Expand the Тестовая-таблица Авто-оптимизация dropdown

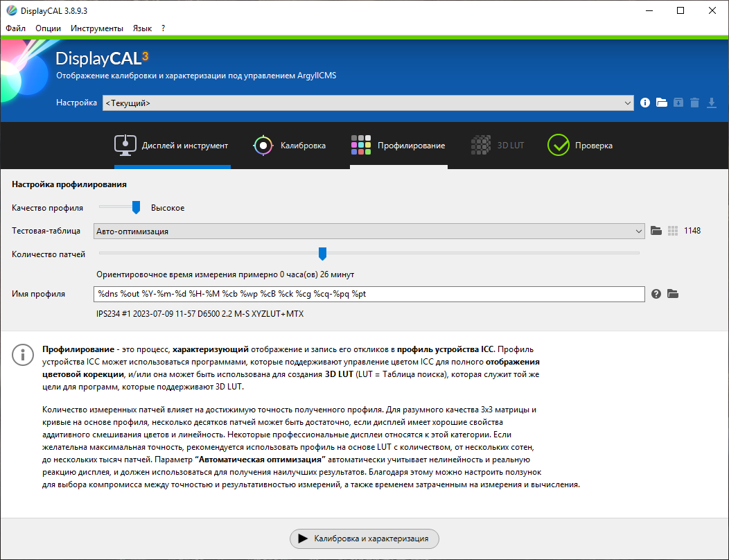(369, 231)
